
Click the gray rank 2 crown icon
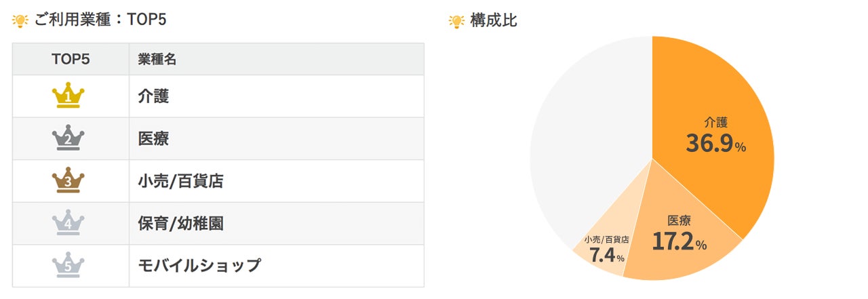67,139
